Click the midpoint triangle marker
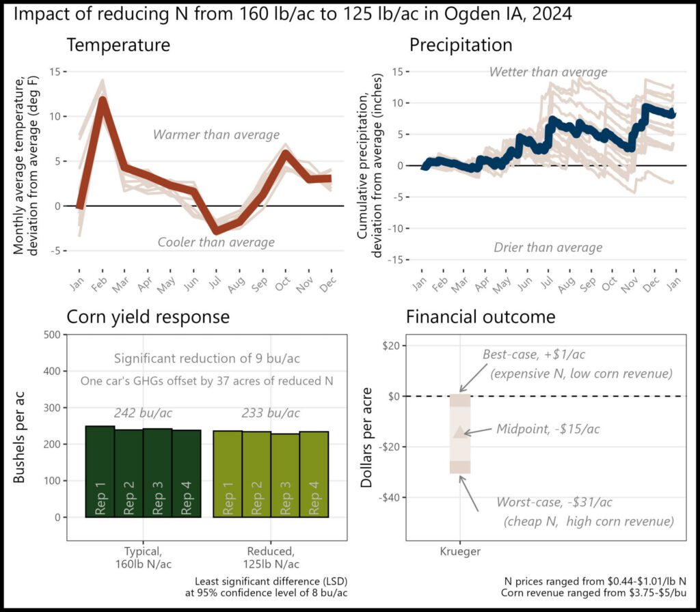 click(460, 432)
